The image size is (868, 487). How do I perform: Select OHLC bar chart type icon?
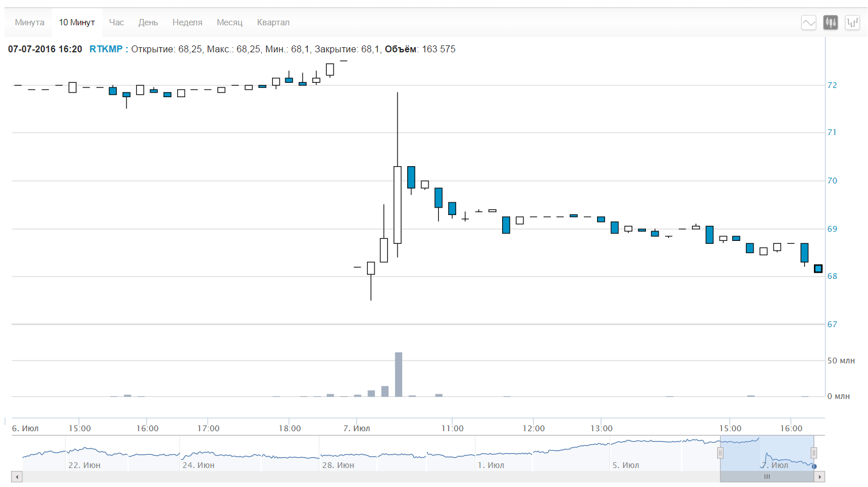[852, 23]
